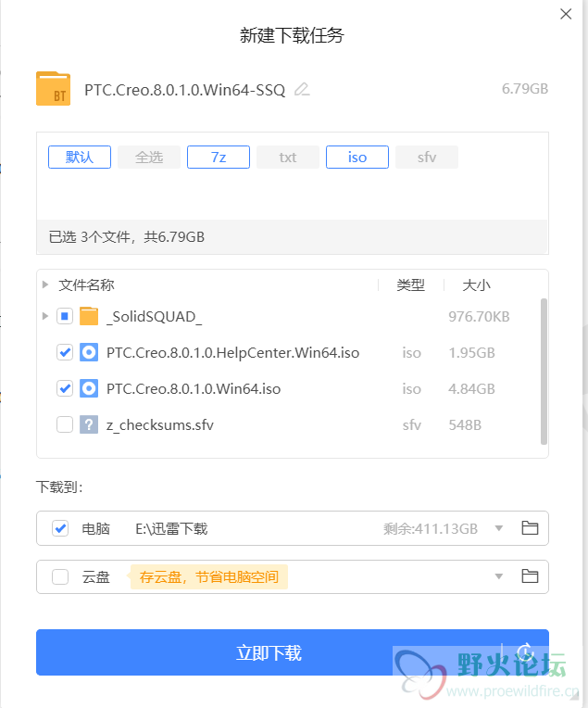Toggle the txt file type filter
The image size is (588, 708).
pyautogui.click(x=288, y=158)
